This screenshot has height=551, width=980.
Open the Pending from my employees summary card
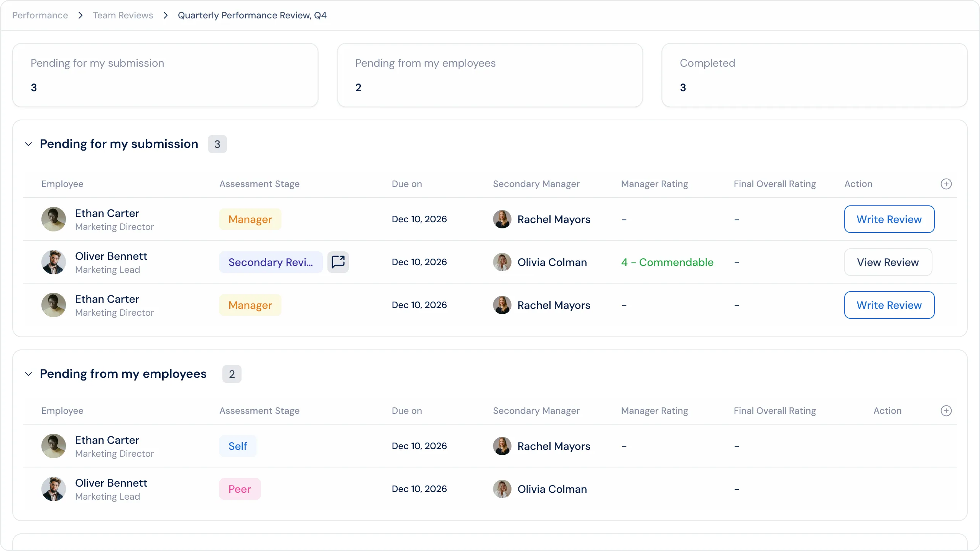point(490,75)
